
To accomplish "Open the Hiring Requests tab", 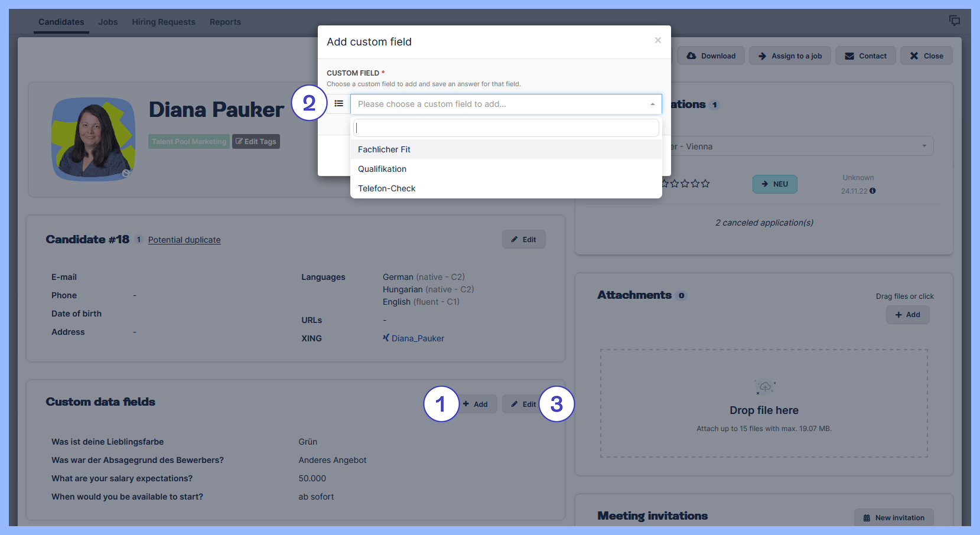I will [x=164, y=22].
